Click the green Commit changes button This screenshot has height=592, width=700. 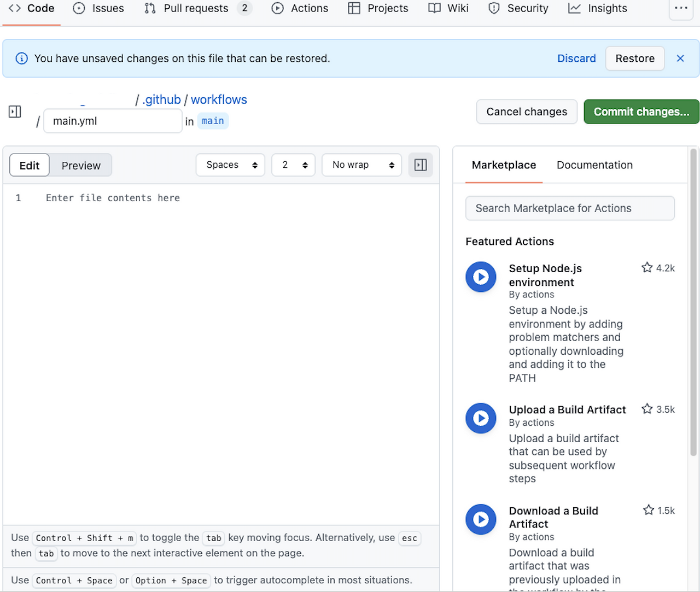(640, 112)
